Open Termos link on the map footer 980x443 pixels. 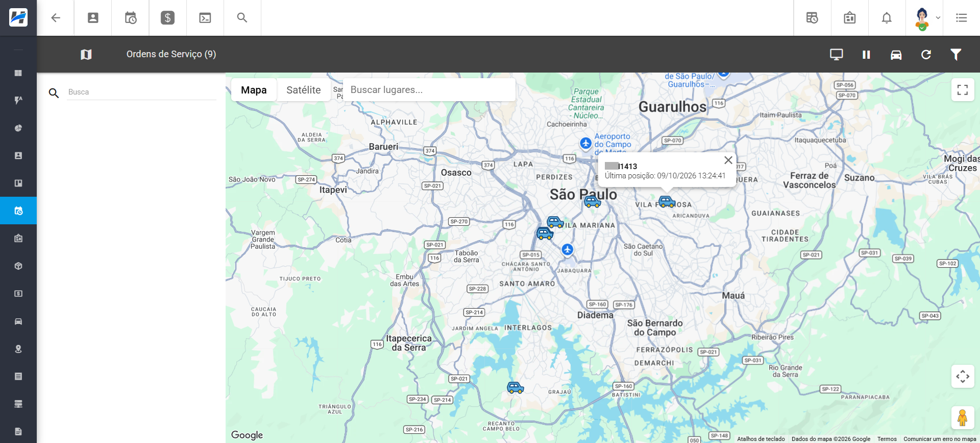[x=887, y=439]
